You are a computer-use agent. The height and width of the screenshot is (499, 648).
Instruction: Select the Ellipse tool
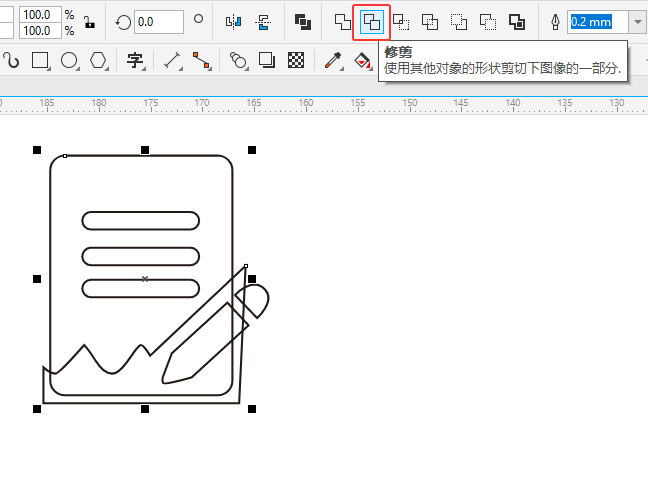(x=69, y=61)
